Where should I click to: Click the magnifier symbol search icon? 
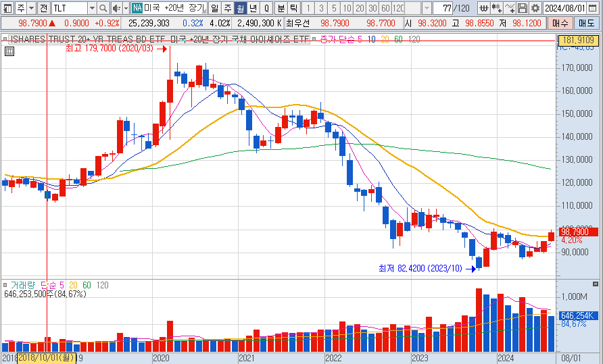(103, 8)
